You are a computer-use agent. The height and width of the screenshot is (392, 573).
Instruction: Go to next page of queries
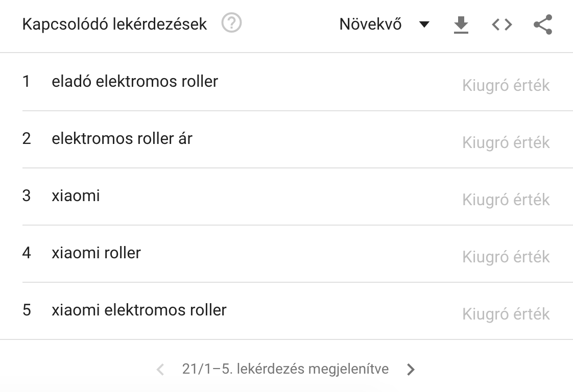click(x=411, y=370)
